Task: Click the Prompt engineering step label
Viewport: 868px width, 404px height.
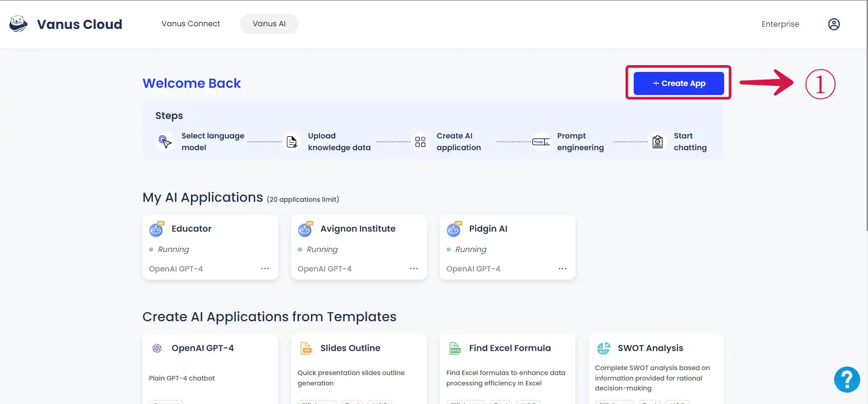Action: (x=580, y=142)
